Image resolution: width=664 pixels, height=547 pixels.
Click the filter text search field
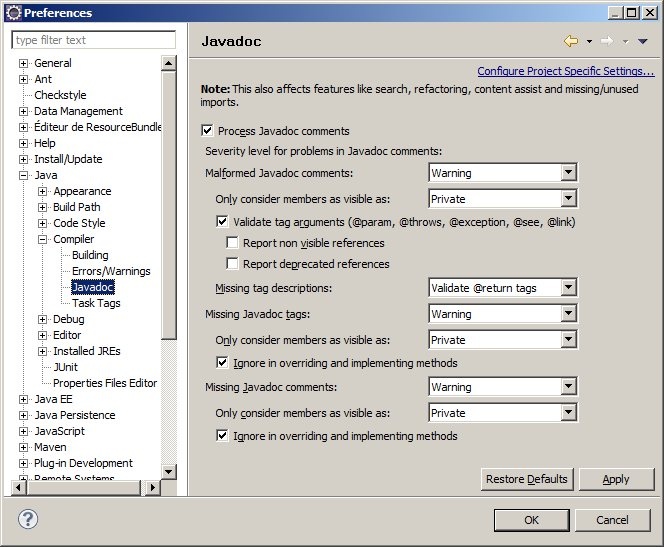pos(93,40)
